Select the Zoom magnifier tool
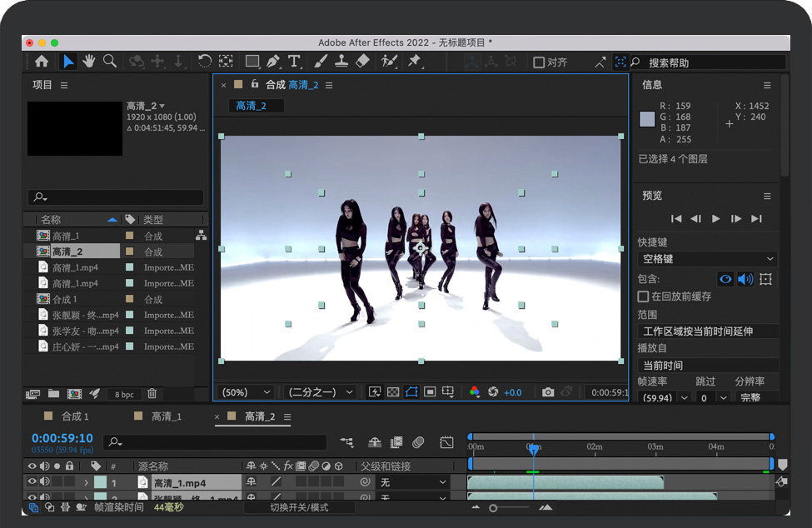 (109, 61)
